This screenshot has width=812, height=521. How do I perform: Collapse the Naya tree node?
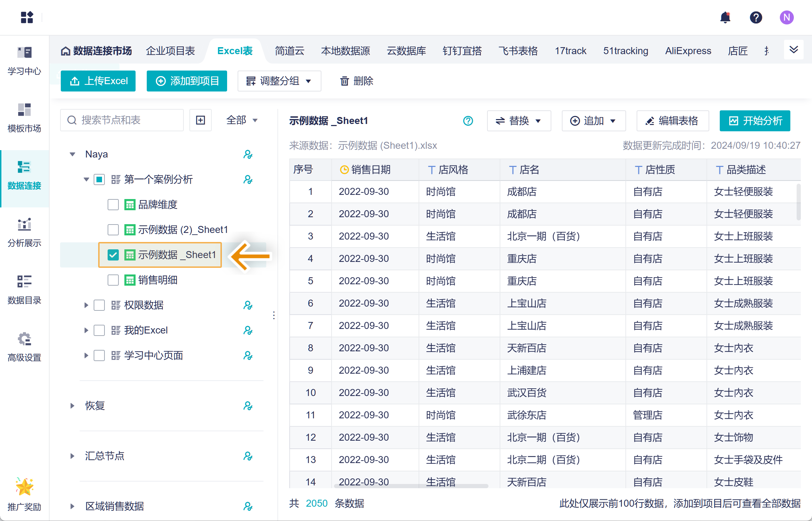72,154
